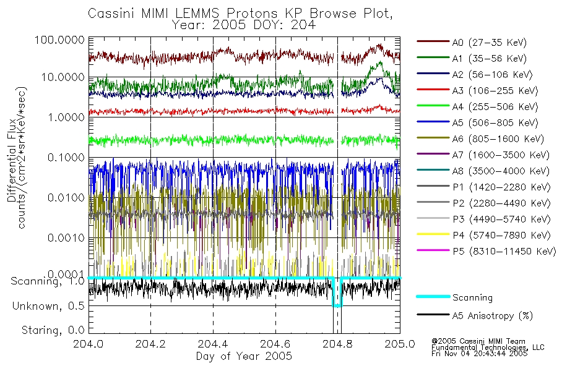588x371 pixels.
Task: Click the 204.6 x-axis tick label
Action: (x=275, y=344)
